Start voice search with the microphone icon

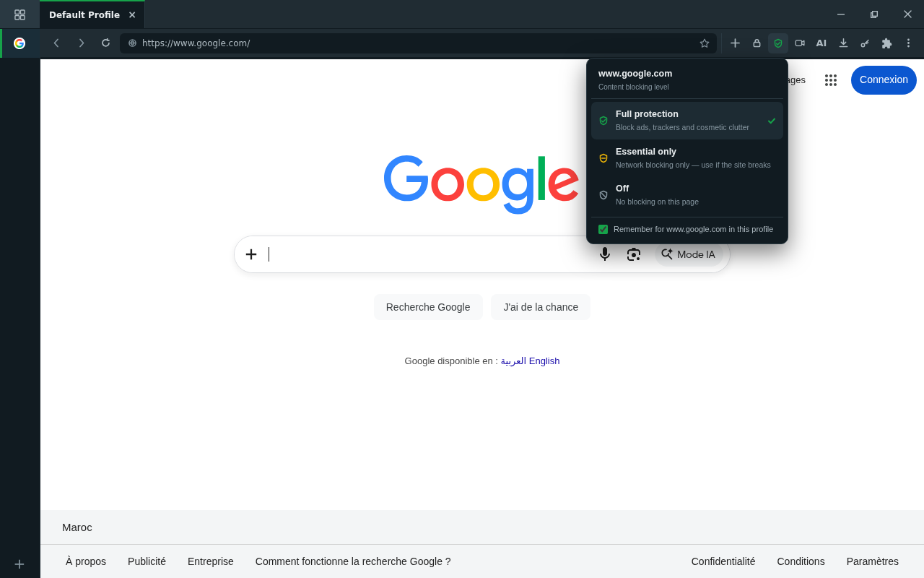click(605, 254)
